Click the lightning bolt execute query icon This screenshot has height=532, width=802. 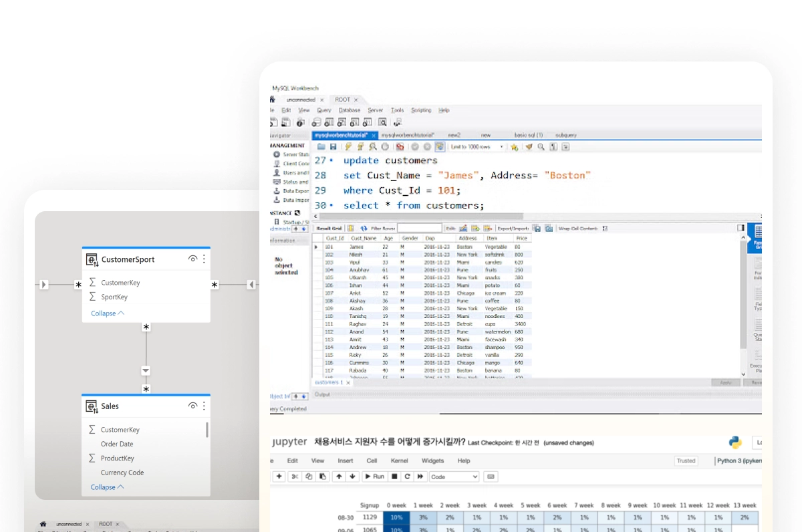click(348, 147)
